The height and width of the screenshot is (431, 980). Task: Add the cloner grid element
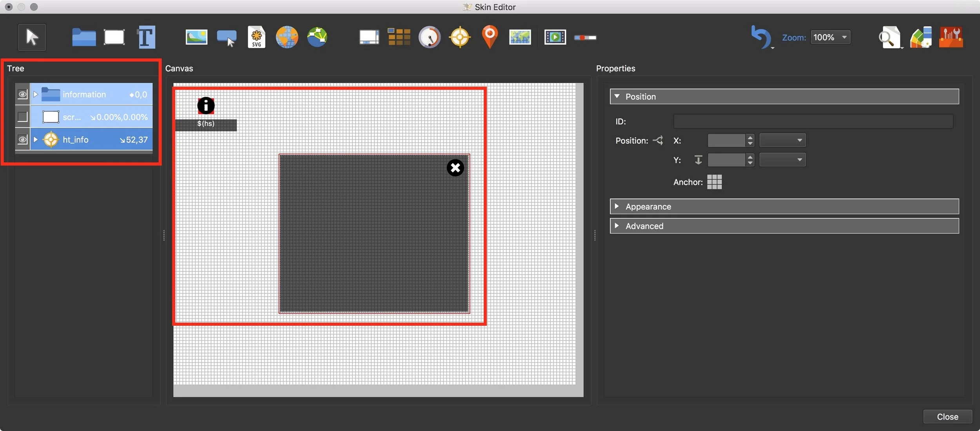399,37
